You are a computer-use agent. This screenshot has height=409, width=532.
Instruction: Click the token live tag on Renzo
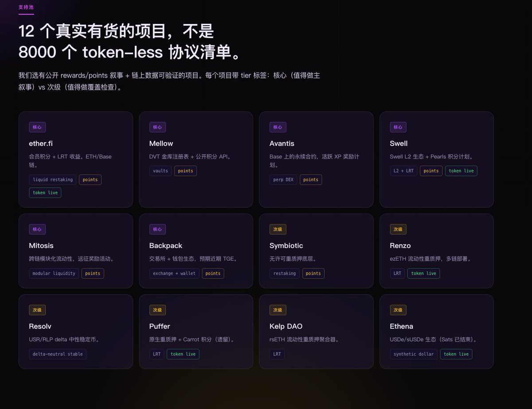(424, 273)
